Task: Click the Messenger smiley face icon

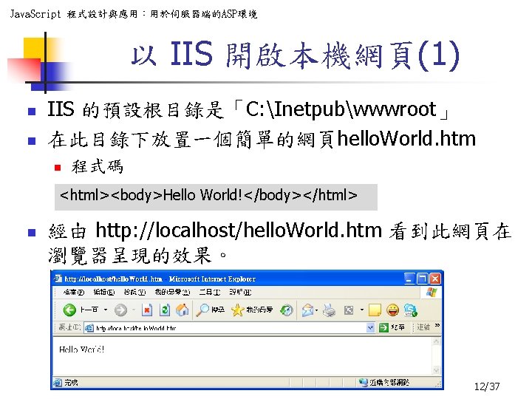Action: 393,310
